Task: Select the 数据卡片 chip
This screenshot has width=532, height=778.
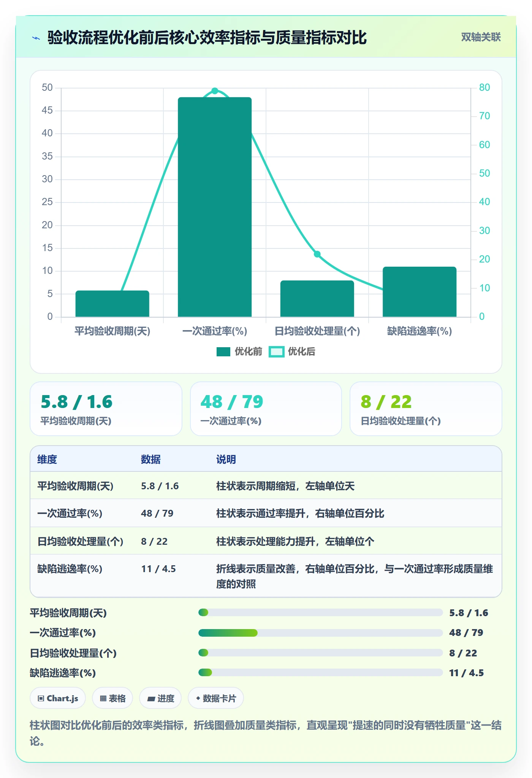Action: point(216,698)
